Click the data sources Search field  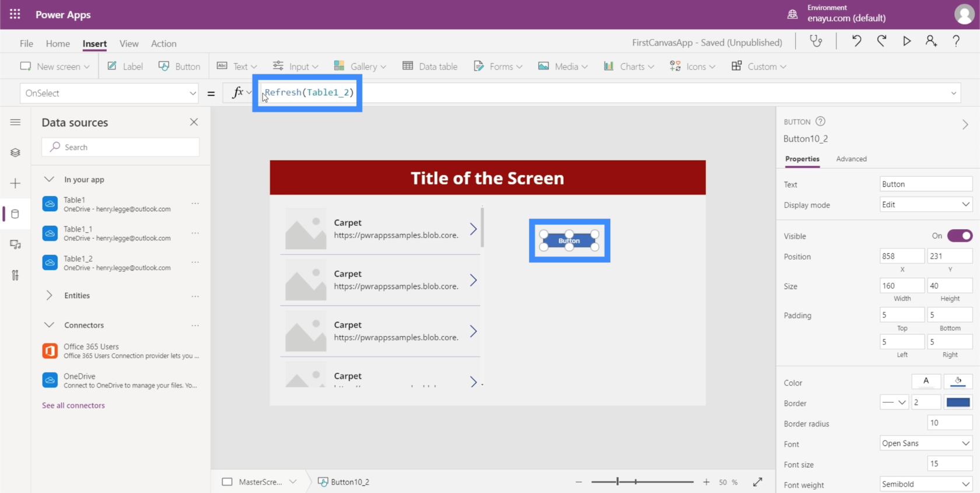click(x=121, y=147)
